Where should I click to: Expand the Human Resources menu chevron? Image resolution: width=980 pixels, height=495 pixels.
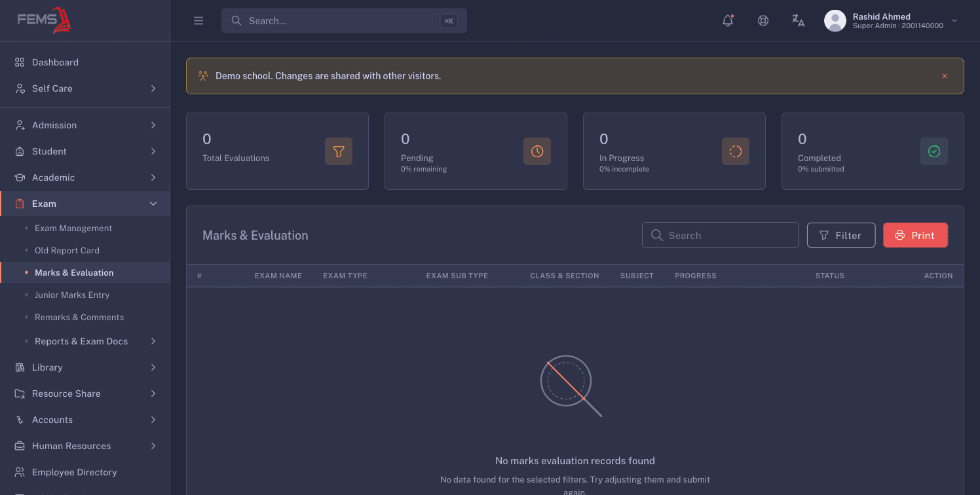153,446
